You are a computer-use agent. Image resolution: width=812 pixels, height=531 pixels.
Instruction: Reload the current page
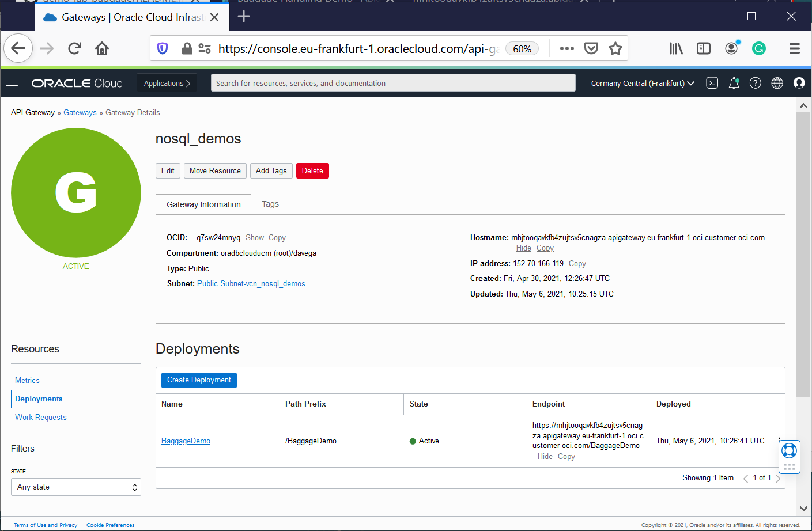point(74,48)
